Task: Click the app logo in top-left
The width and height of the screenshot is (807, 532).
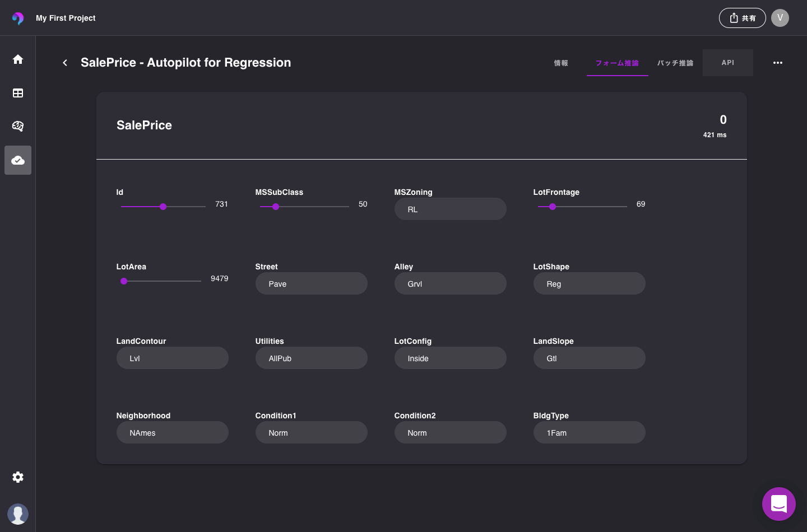Action: pos(18,18)
